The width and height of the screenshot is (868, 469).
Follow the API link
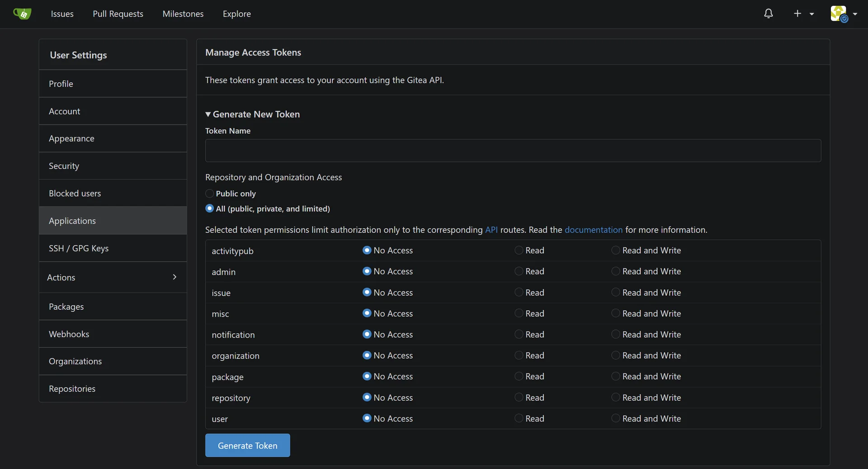(x=491, y=230)
